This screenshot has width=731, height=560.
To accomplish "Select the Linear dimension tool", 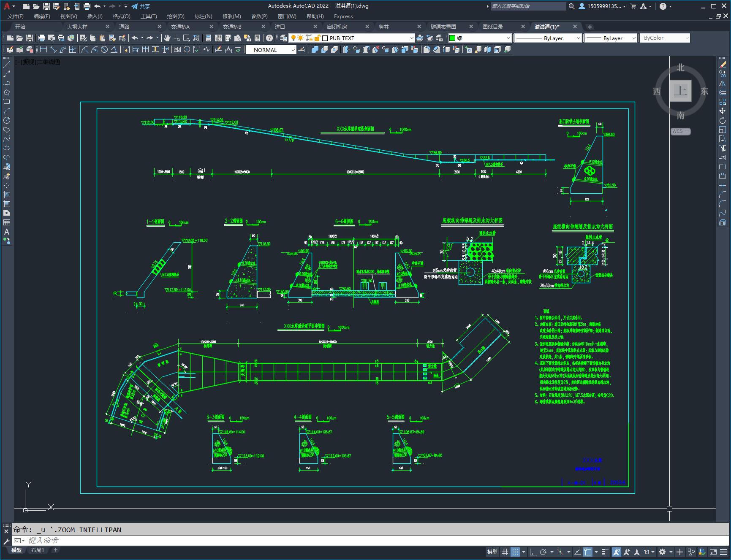I will tap(43, 50).
